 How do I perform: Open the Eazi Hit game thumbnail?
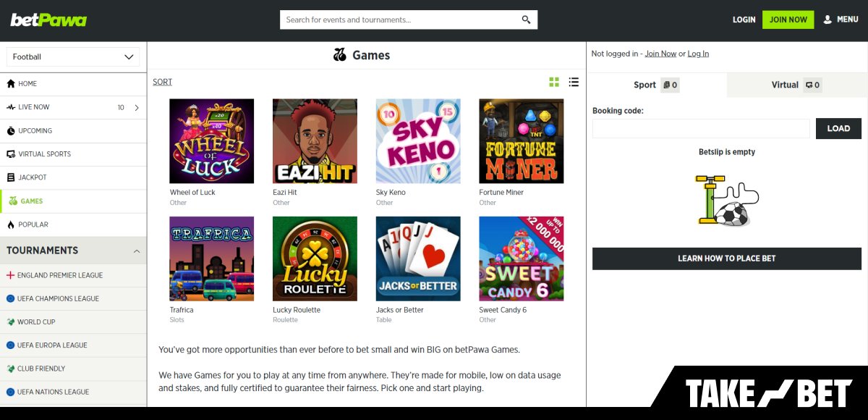click(x=315, y=141)
